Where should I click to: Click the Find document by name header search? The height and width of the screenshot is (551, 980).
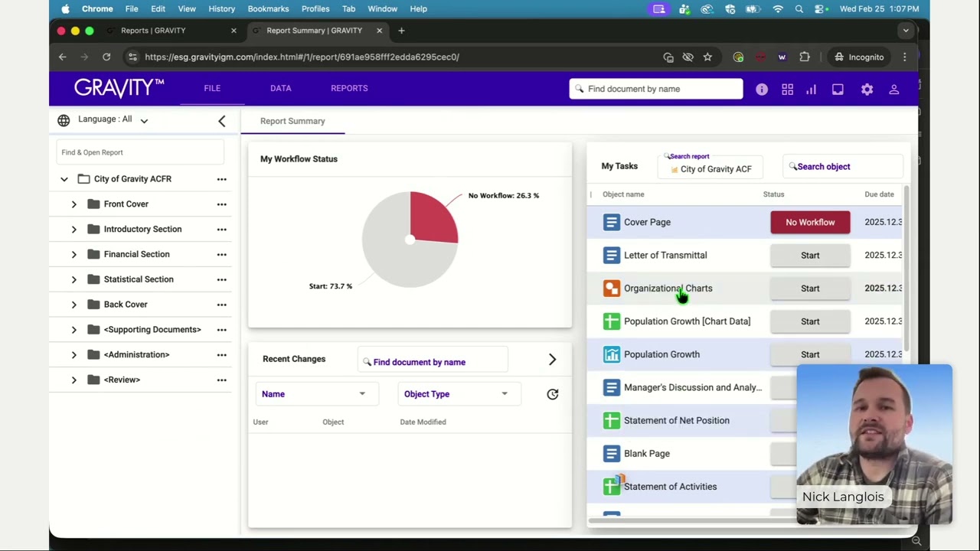click(x=656, y=89)
